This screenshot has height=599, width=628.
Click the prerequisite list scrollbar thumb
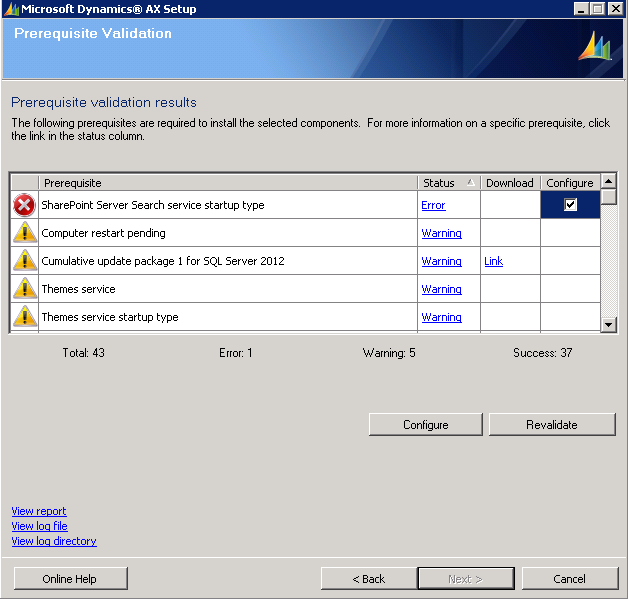point(608,197)
